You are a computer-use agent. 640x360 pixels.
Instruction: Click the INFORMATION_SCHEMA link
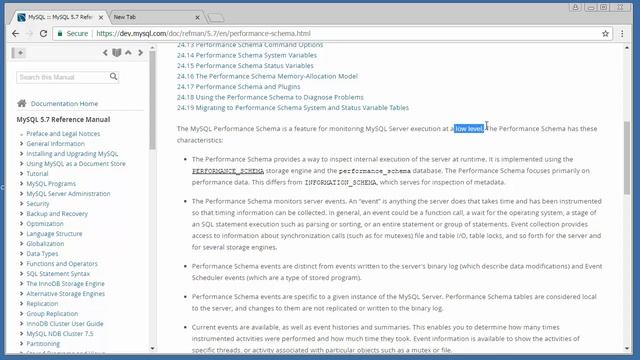coord(340,182)
